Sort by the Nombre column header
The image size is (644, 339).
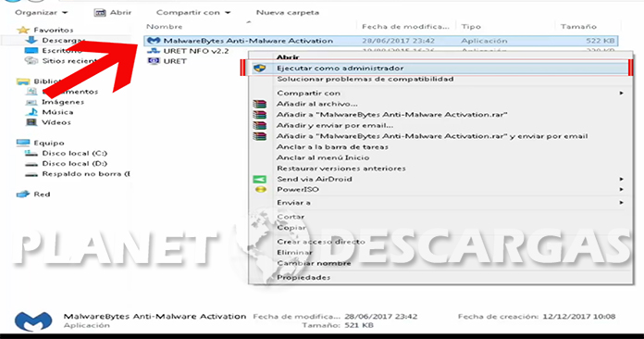click(165, 27)
